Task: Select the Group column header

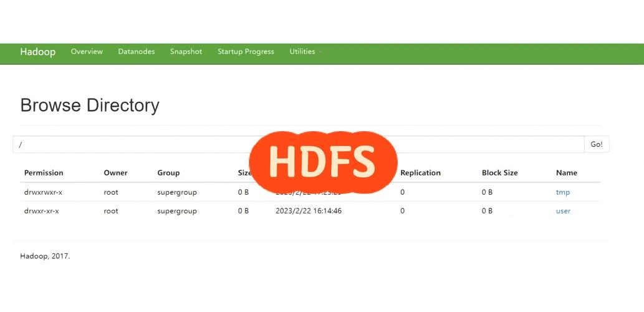Action: (x=168, y=173)
